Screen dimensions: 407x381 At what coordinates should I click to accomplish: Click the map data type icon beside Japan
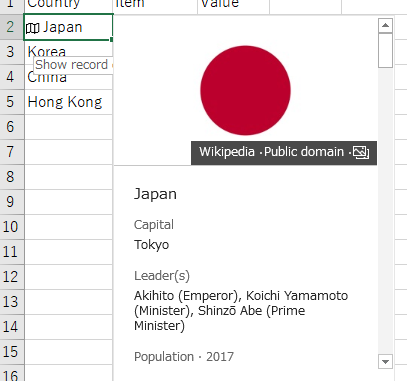click(x=33, y=28)
